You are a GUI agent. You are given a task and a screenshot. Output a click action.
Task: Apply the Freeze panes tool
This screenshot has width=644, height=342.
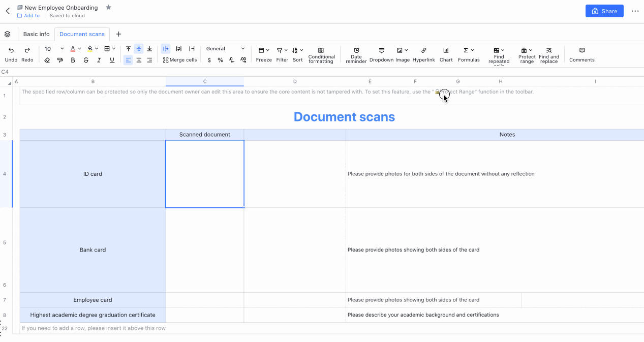263,54
